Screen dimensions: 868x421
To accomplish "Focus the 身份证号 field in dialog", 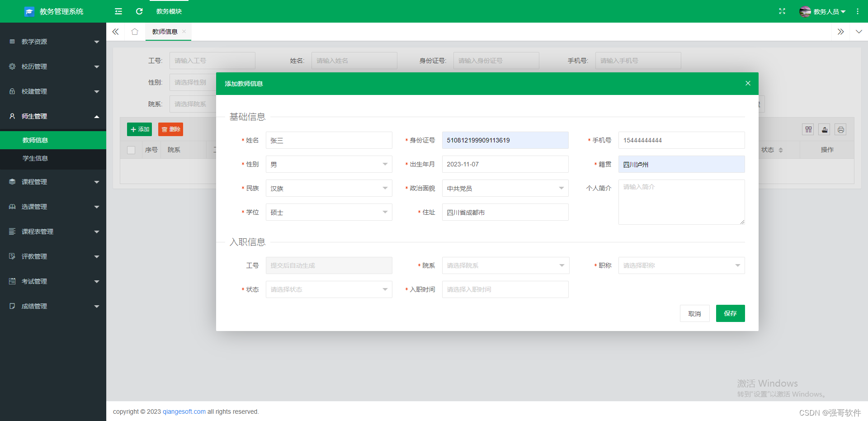I will tap(505, 140).
